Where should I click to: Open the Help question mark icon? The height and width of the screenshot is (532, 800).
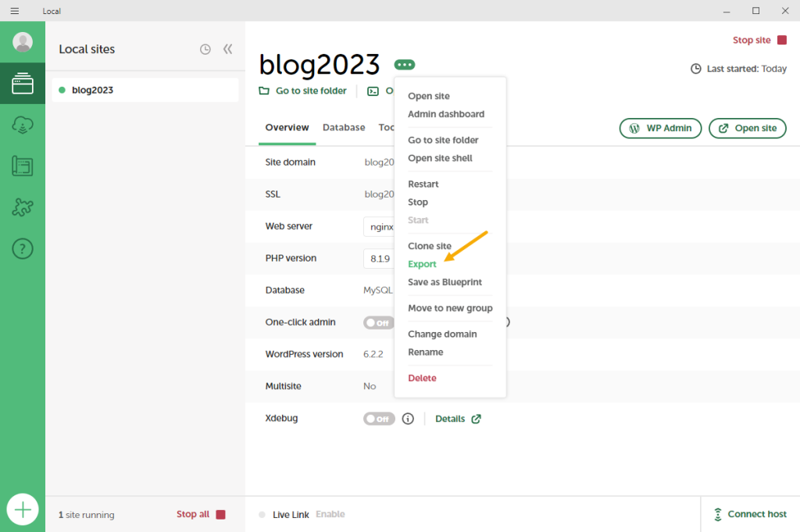pos(23,249)
